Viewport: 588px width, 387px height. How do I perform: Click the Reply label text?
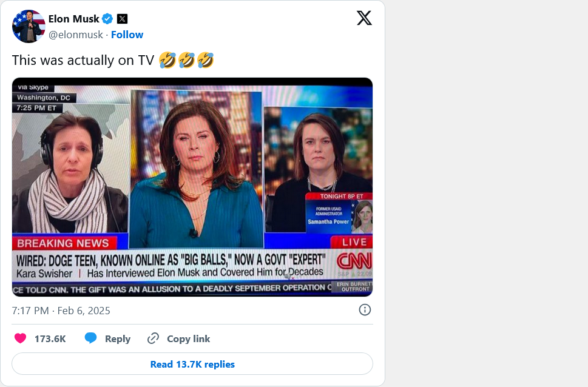click(x=118, y=338)
